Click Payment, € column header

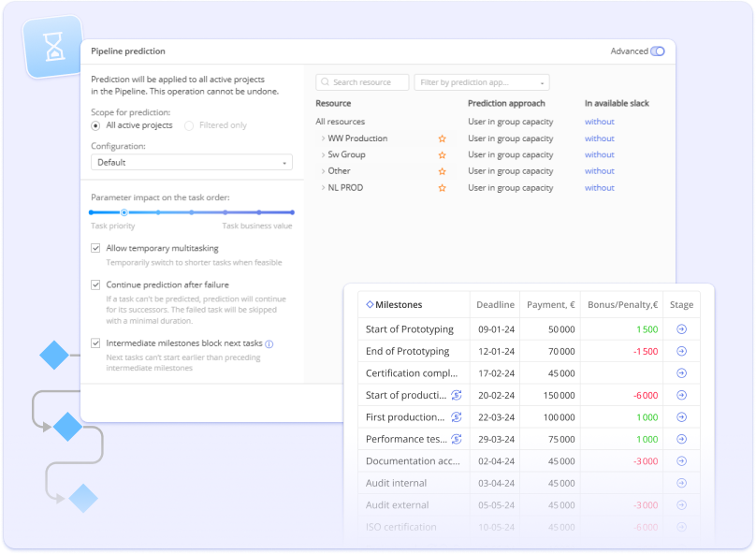coord(550,305)
